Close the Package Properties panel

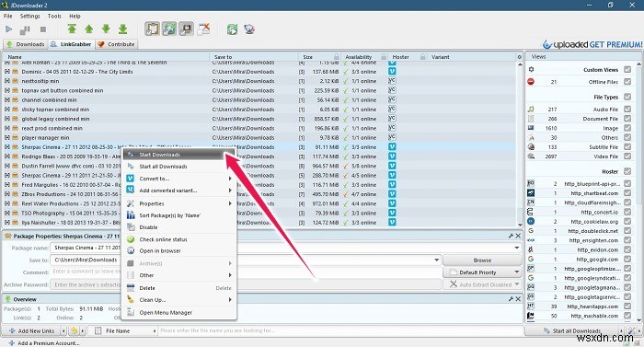(x=518, y=236)
